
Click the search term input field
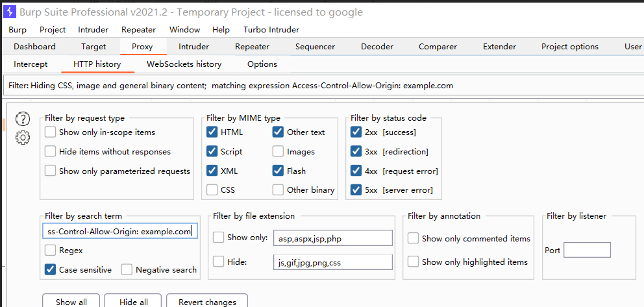click(x=120, y=231)
